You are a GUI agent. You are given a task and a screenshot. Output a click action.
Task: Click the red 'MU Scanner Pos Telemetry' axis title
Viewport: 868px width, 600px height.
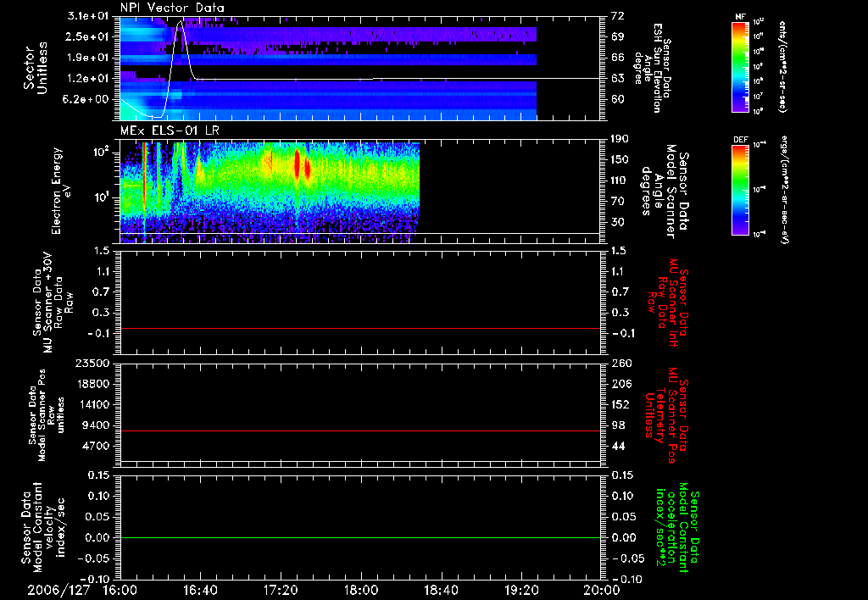coord(666,415)
